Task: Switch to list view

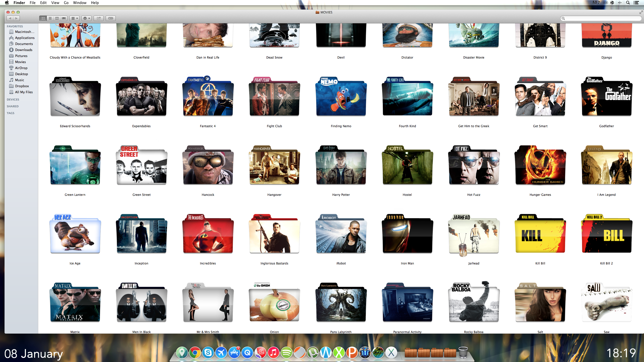Action: [50, 18]
